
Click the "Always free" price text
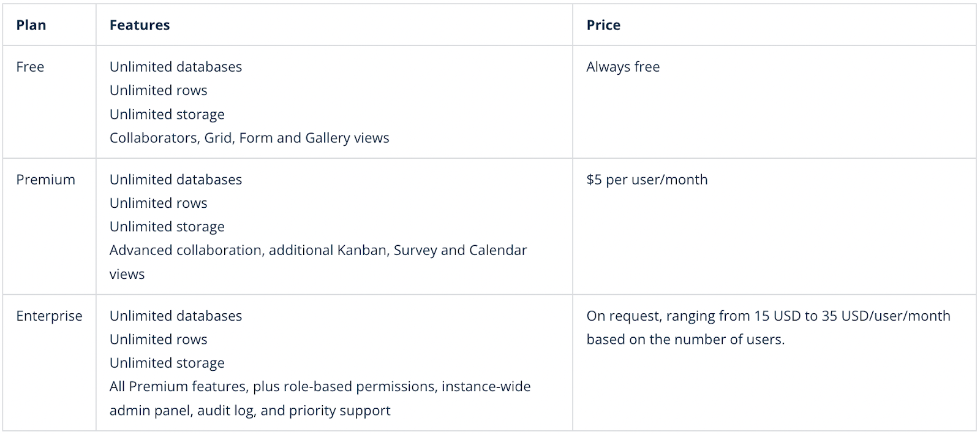(x=623, y=67)
